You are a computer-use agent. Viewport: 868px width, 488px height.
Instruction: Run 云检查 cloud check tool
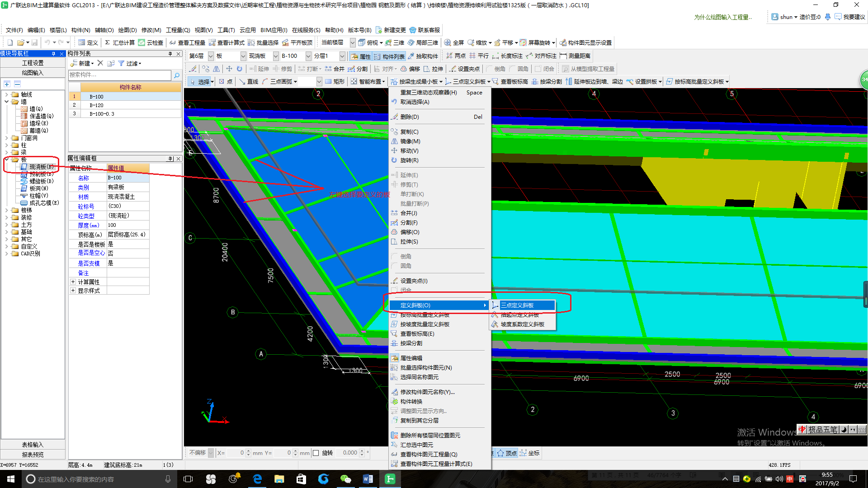pyautogui.click(x=151, y=42)
